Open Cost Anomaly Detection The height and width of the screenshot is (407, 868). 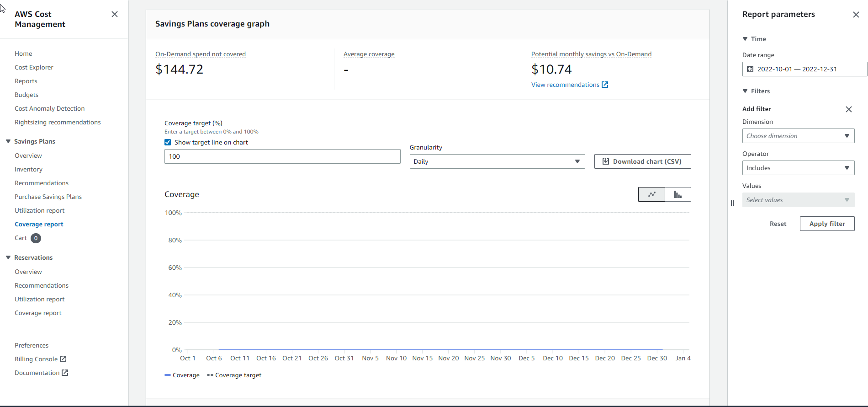coord(50,108)
